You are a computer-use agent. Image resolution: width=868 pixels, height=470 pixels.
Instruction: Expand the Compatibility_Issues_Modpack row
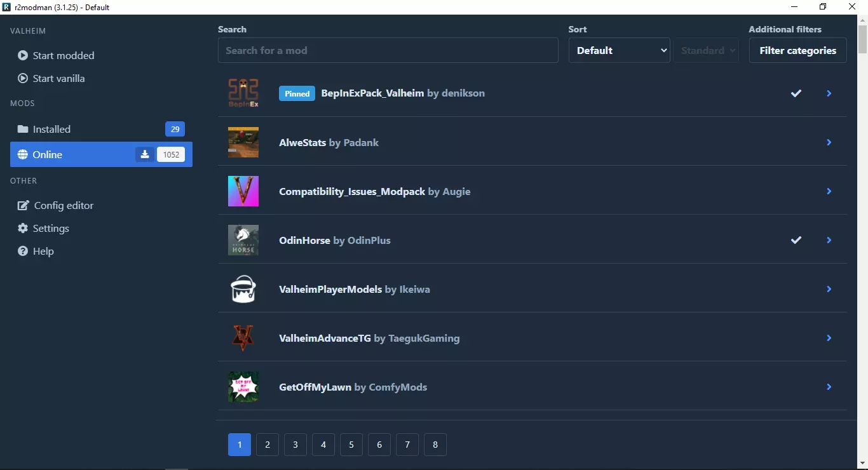tap(829, 191)
